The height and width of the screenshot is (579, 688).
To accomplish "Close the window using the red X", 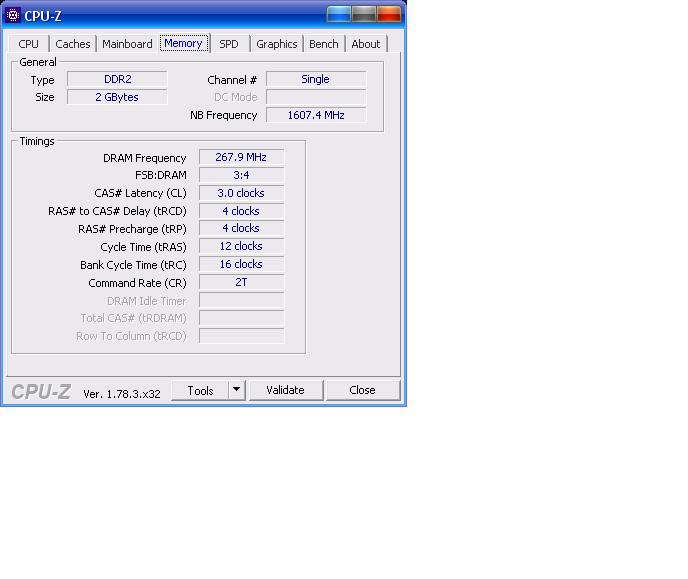I will point(389,14).
